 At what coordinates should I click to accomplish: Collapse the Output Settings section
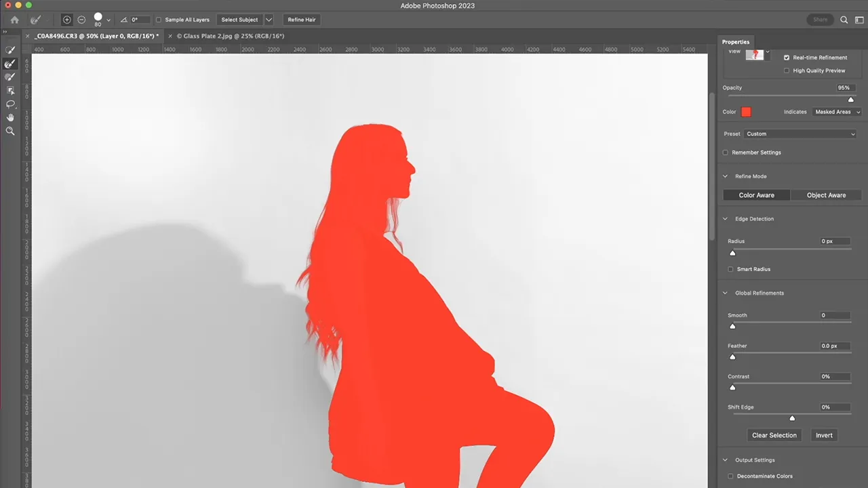[725, 460]
